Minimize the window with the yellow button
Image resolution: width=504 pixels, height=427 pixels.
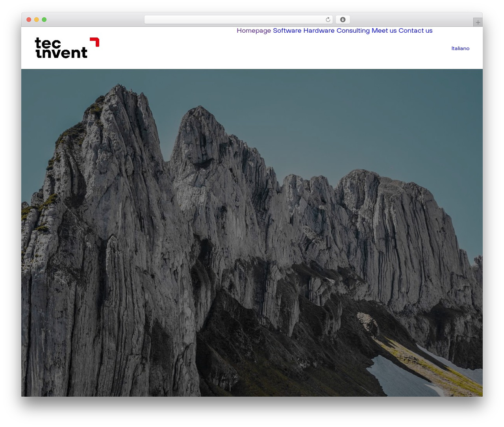[x=36, y=20]
